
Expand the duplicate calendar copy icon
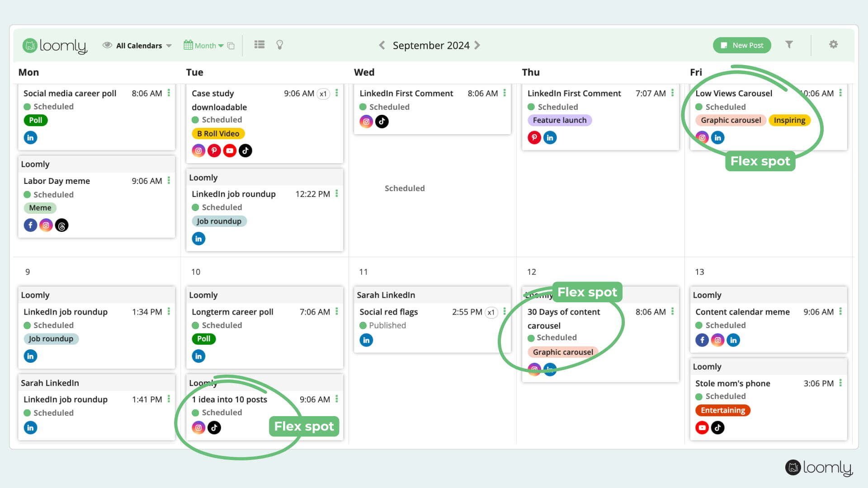pyautogui.click(x=231, y=45)
